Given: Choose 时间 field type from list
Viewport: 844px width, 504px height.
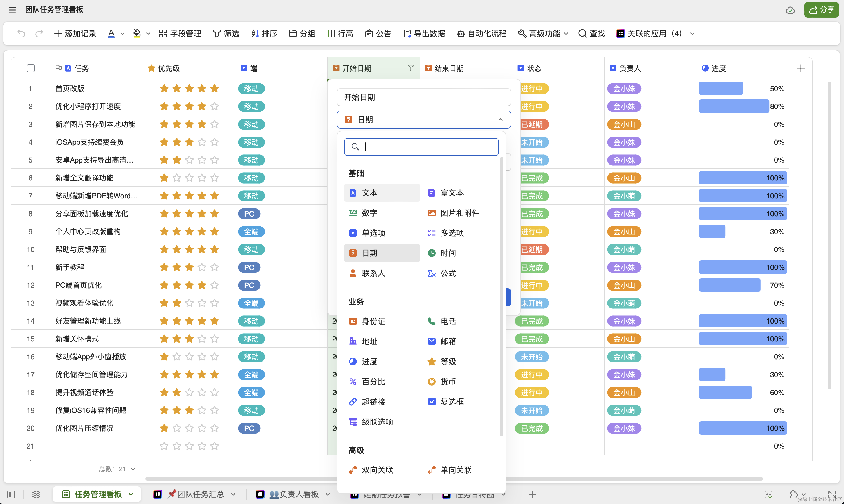Looking at the screenshot, I should tap(448, 253).
